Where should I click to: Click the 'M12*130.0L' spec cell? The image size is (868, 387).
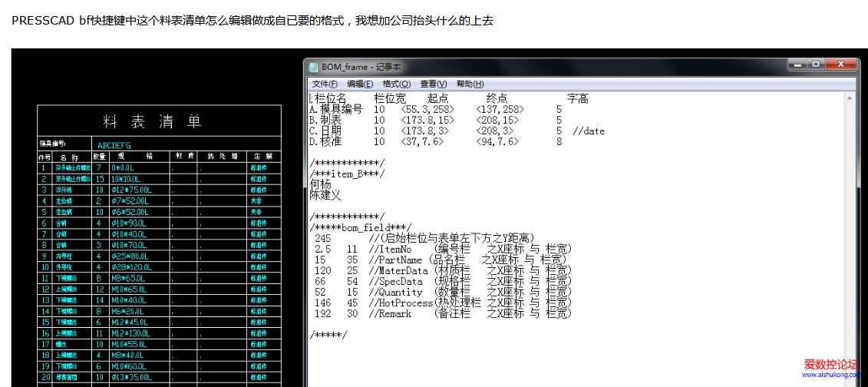coord(130,334)
